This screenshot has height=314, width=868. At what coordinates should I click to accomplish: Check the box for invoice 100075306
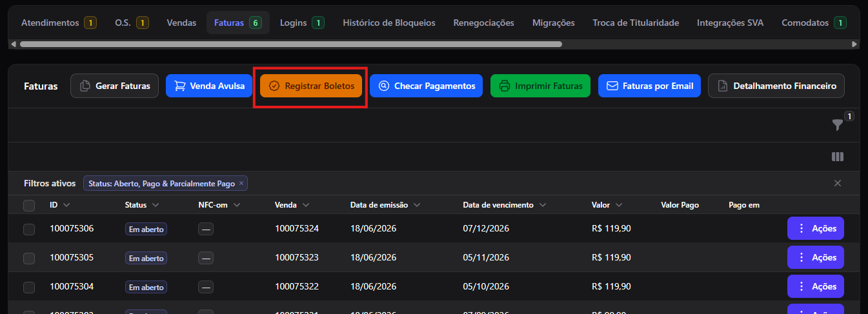click(x=29, y=229)
